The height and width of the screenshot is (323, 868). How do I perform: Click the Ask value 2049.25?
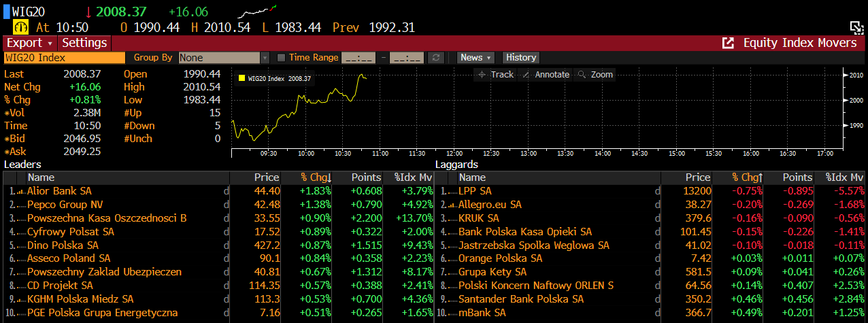(x=82, y=152)
